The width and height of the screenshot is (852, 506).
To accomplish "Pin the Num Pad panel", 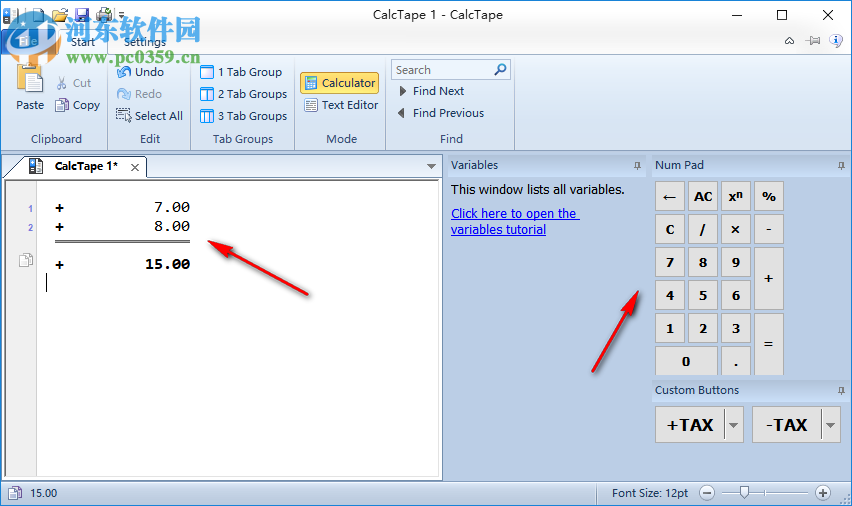I will pyautogui.click(x=841, y=166).
